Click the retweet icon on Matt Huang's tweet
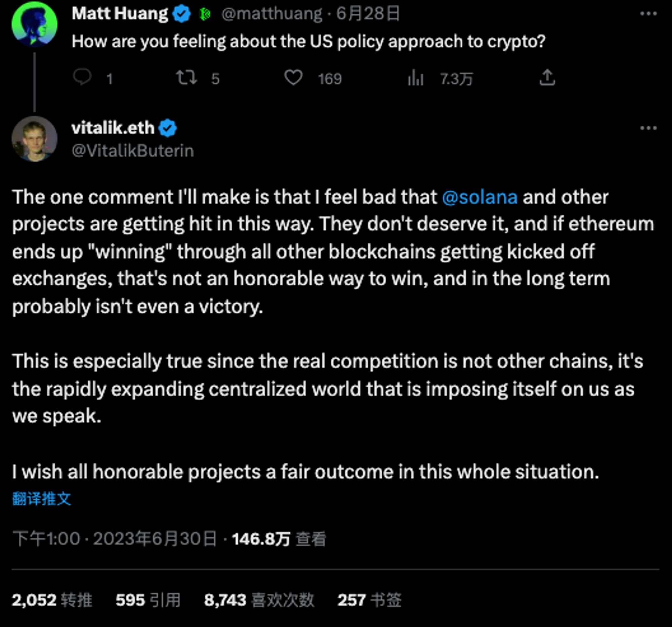Viewport: 672px width, 627px height. tap(186, 77)
